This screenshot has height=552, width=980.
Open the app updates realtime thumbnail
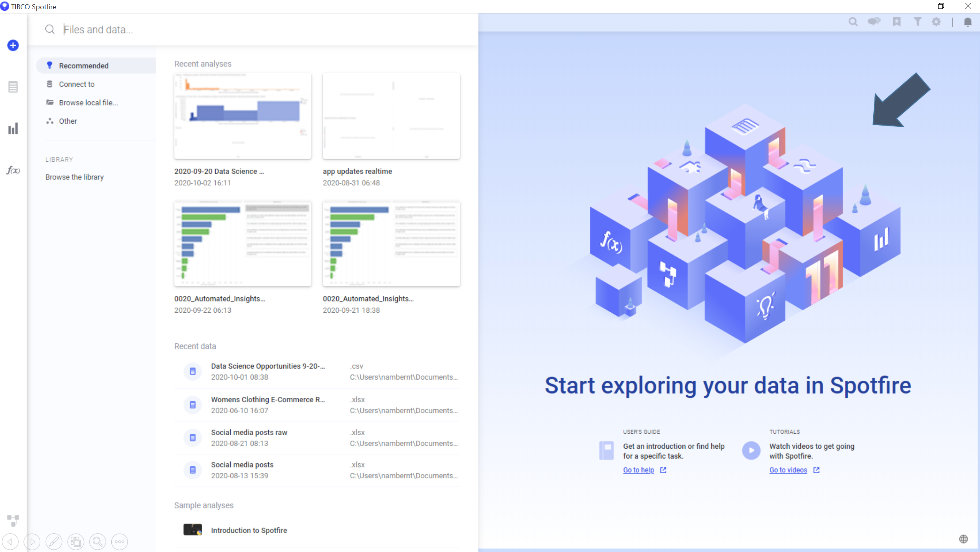(x=391, y=116)
